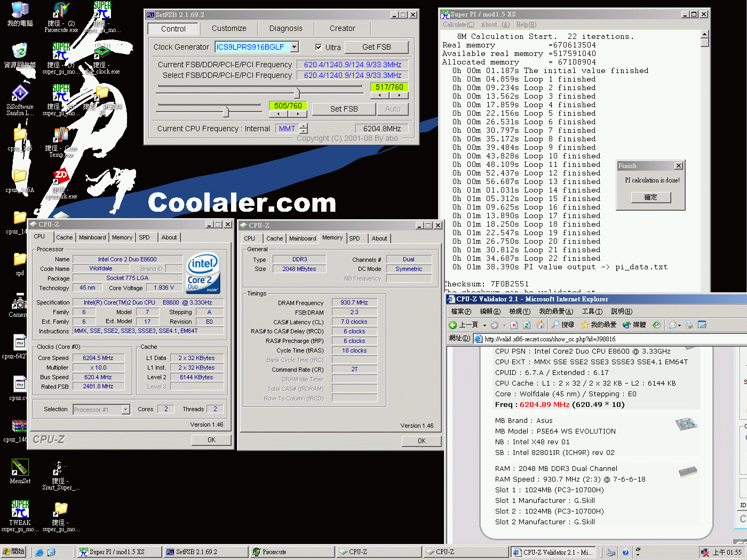747x560 pixels.
Task: Expand the IE Back history dropdown arrow
Action: (484, 325)
